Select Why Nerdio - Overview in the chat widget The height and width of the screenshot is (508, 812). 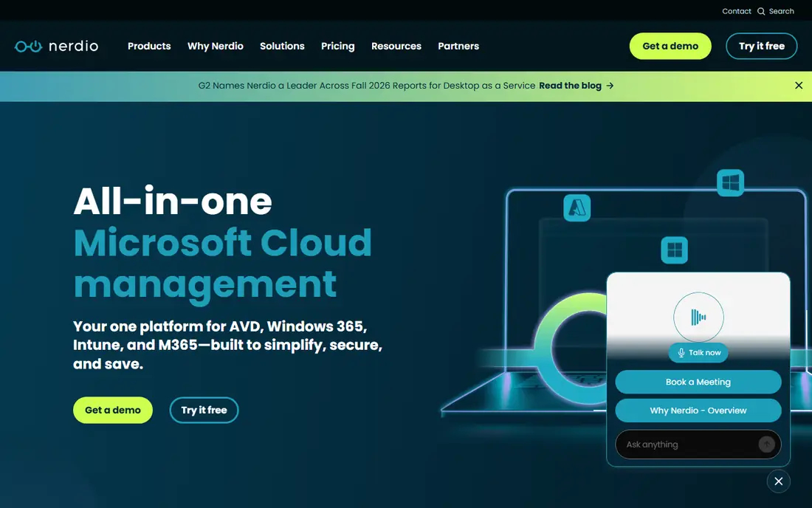click(698, 411)
